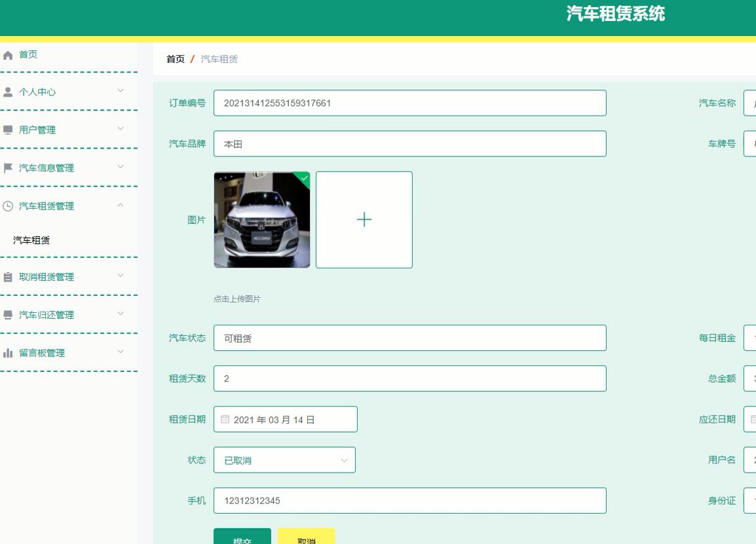756x544 pixels.
Task: Open 首页 in the sidebar menu
Action: [x=28, y=54]
